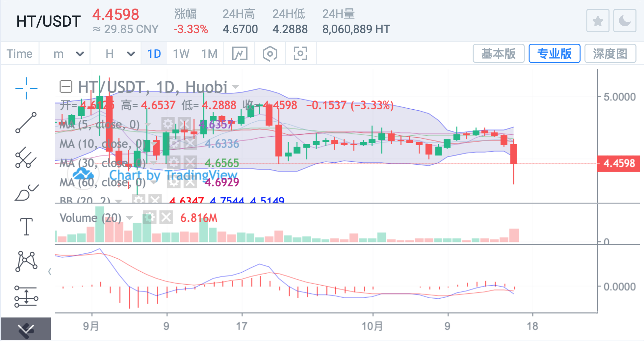Click the ≈ 29.85 CNY price text
This screenshot has height=341, width=644.
pos(126,29)
